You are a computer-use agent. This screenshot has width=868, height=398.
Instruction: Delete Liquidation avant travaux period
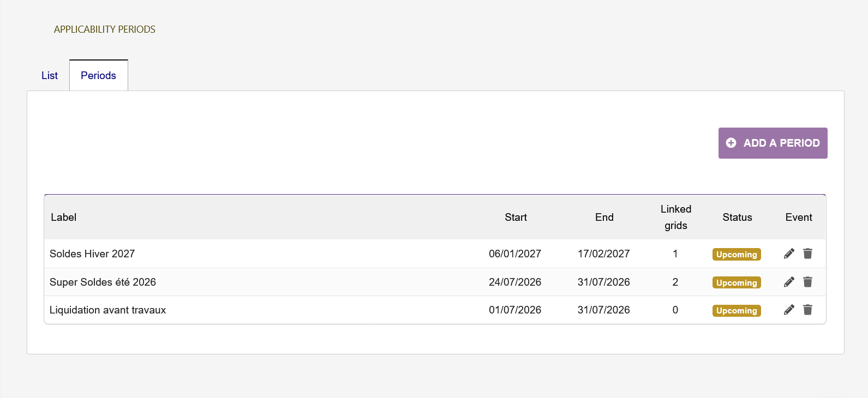coord(808,310)
